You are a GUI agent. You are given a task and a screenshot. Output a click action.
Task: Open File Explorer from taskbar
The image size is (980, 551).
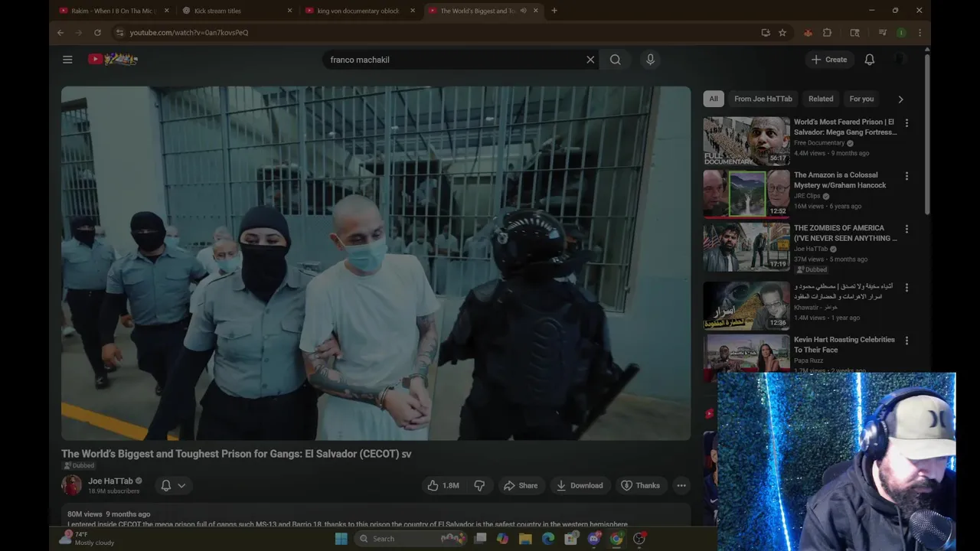click(x=525, y=539)
